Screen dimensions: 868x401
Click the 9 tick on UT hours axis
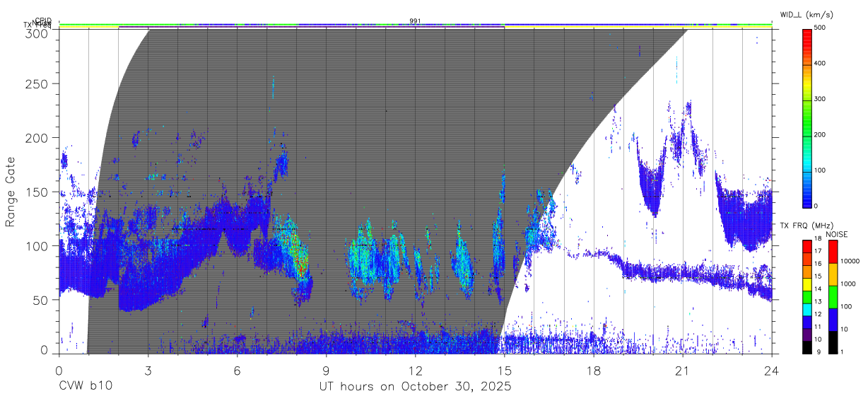pos(326,370)
